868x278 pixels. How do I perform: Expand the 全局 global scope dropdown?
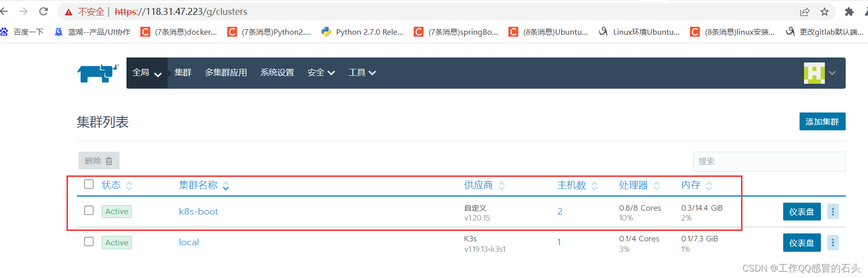147,73
